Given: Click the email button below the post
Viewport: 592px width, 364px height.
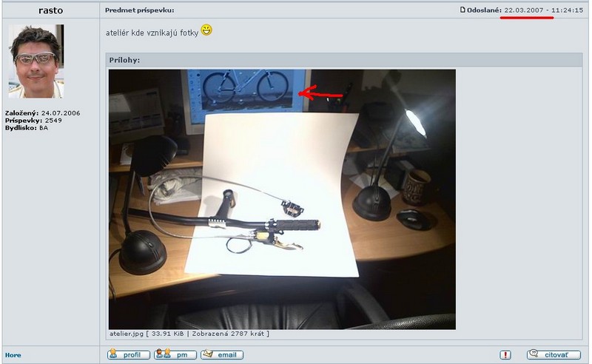Looking at the screenshot, I should click(222, 355).
